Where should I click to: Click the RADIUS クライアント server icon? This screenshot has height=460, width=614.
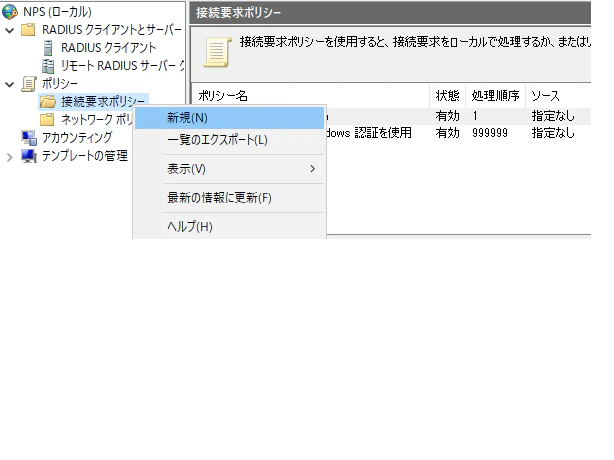pyautogui.click(x=48, y=48)
